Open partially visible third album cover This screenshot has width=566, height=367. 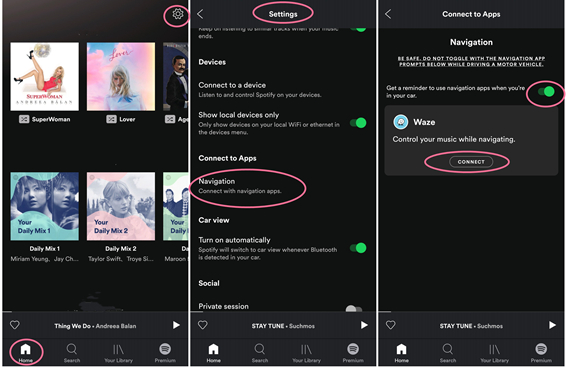click(x=175, y=77)
